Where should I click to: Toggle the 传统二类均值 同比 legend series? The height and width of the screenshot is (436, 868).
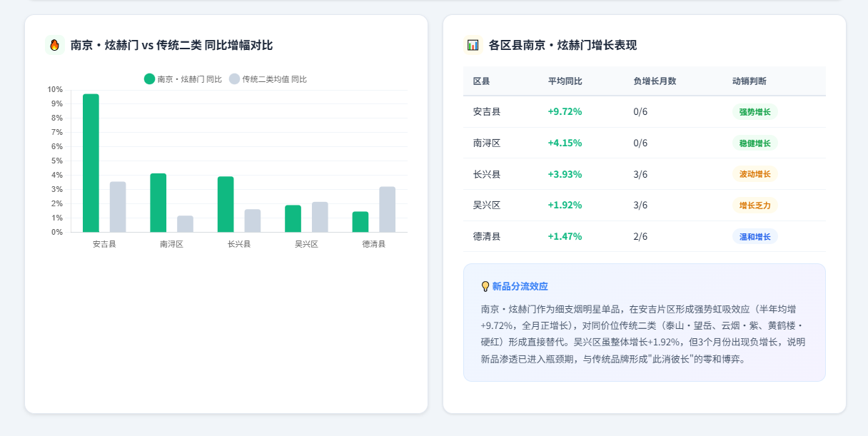[268, 79]
